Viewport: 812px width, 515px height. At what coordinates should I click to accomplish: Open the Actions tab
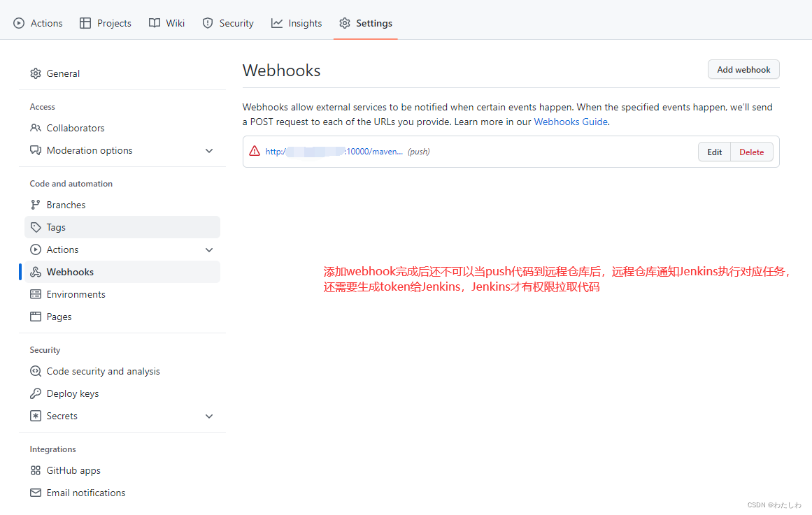tap(38, 23)
